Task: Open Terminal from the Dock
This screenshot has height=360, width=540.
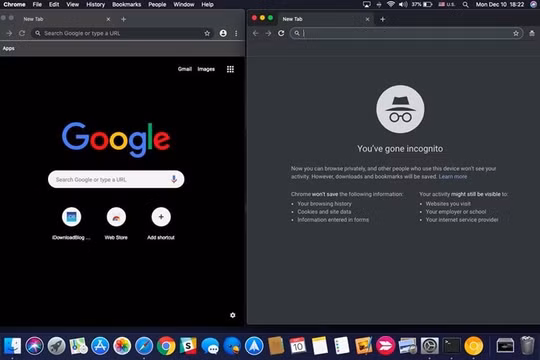Action: [451, 346]
